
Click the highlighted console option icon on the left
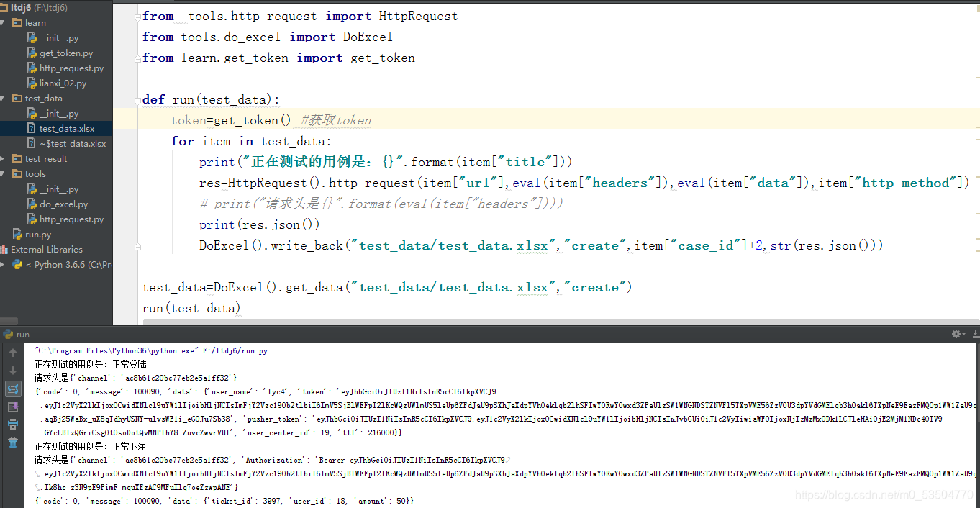pos(12,389)
